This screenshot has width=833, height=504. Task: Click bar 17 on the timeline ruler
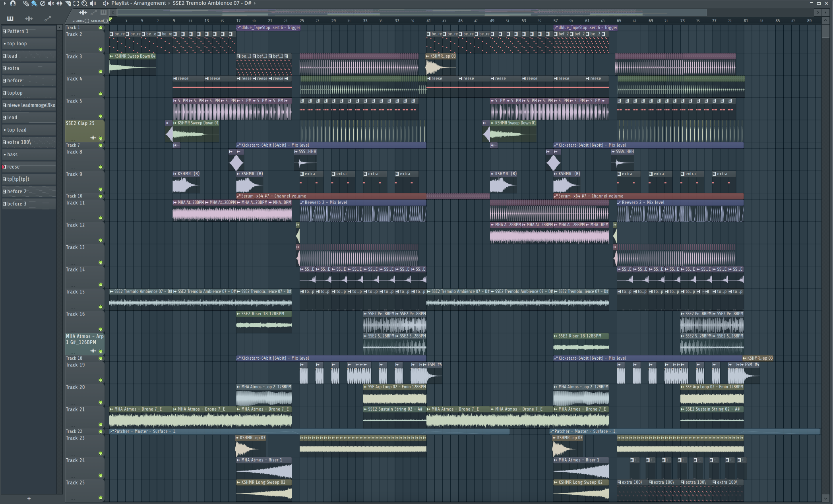coord(238,21)
